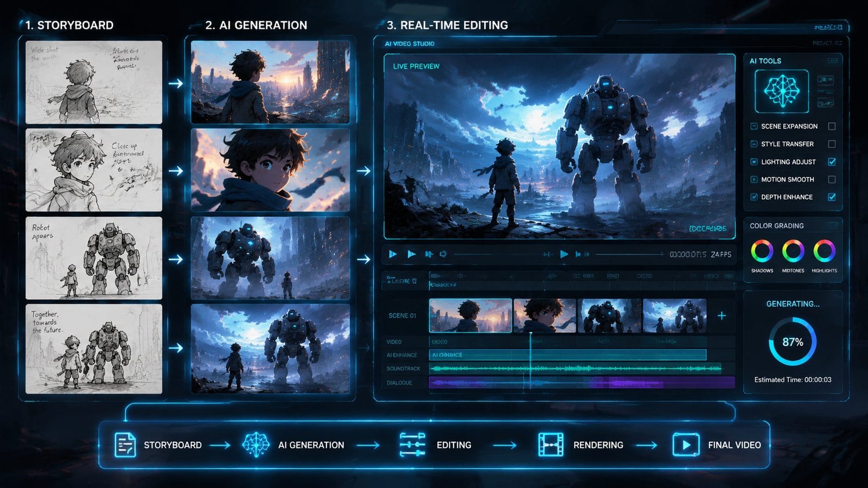Screen dimensions: 868x488
Task: Click the slider track next to timecode
Action: click(629, 254)
